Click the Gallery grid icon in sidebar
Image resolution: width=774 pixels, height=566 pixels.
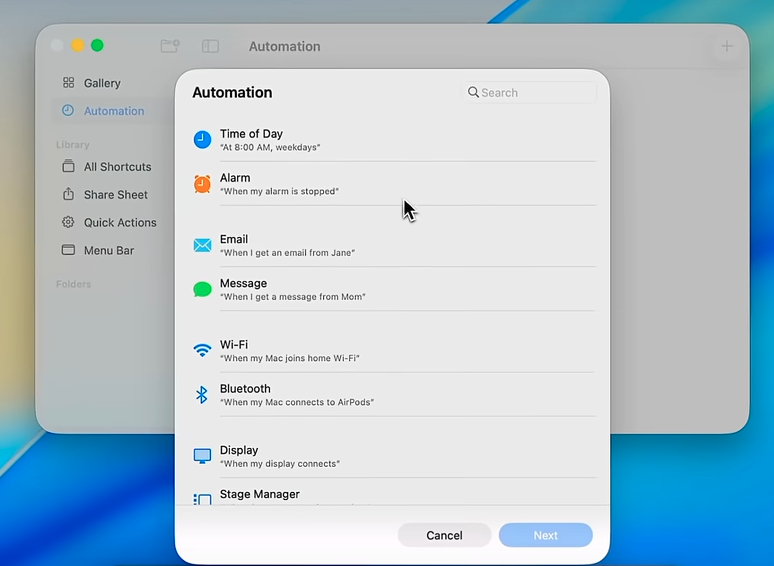[x=69, y=82]
